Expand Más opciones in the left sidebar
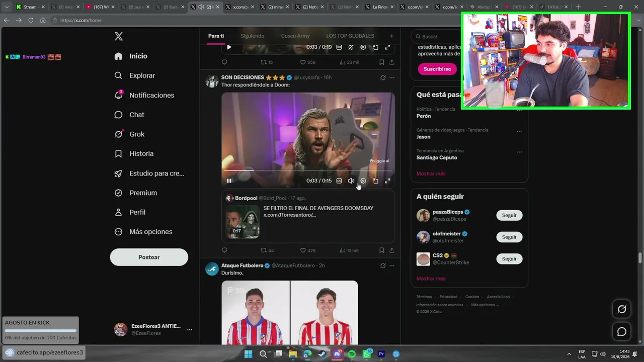 coord(143,232)
